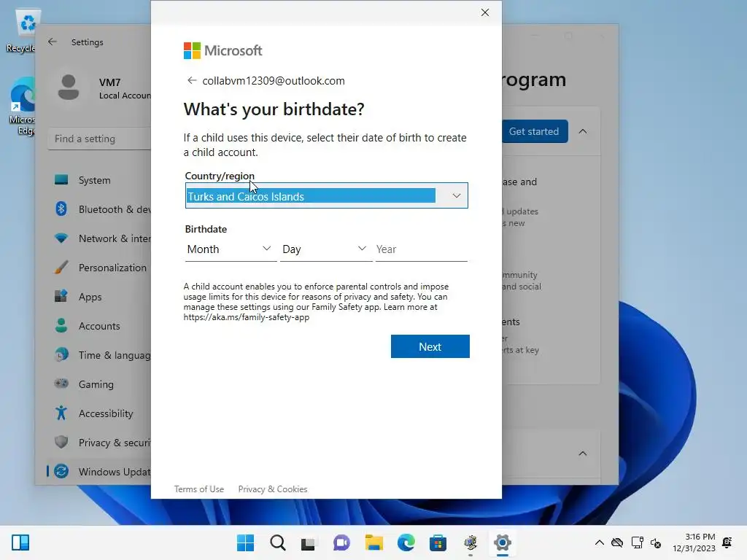Click the Next button

point(430,346)
